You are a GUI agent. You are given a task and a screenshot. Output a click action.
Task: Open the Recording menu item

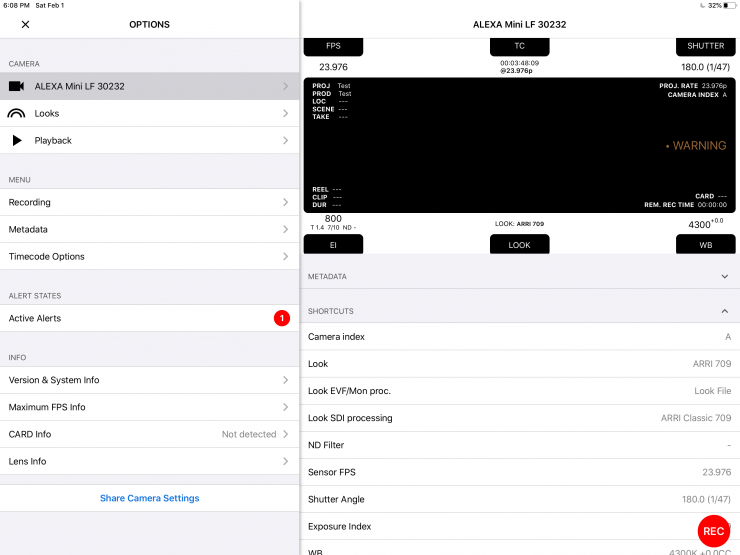coord(149,202)
